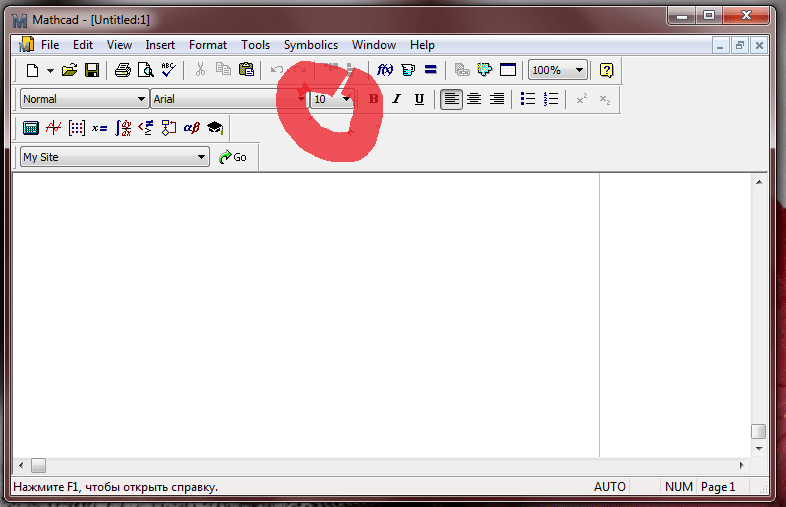The image size is (786, 507).
Task: Open the Symbolic Keyword graduation cap icon
Action: [215, 128]
